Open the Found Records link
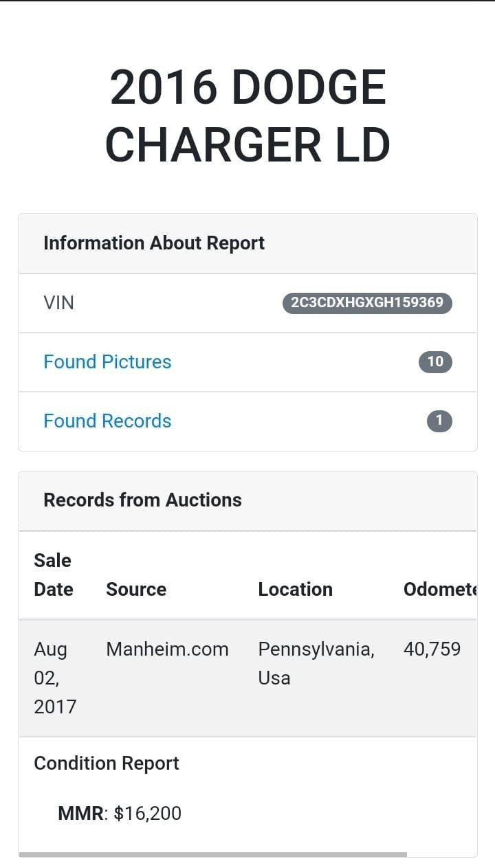 107,421
